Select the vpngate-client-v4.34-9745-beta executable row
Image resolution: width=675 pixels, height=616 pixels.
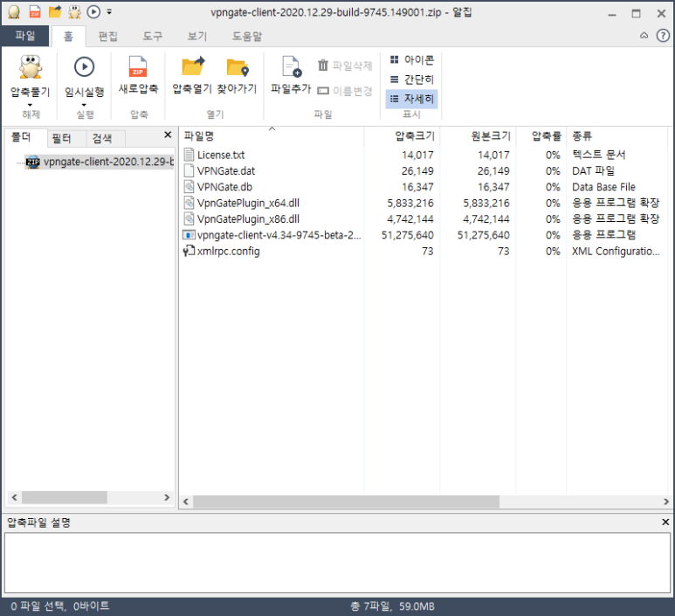tap(424, 235)
